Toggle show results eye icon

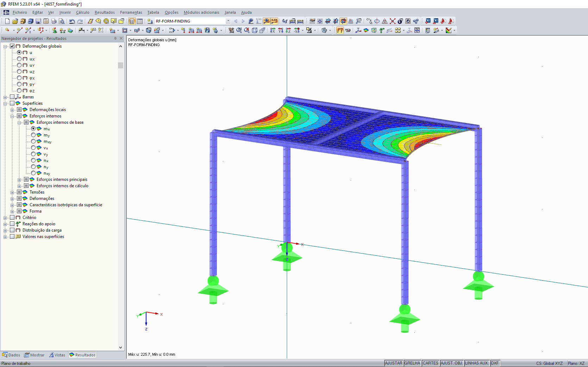267,21
